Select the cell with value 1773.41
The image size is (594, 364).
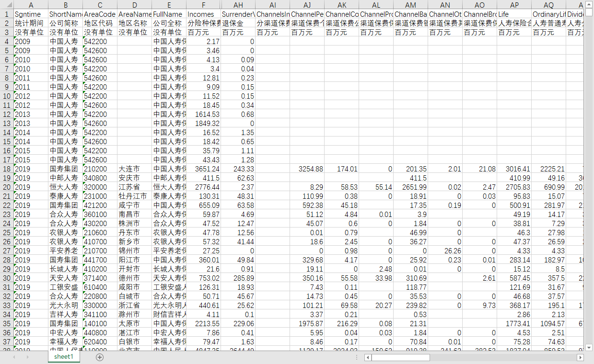click(x=514, y=323)
